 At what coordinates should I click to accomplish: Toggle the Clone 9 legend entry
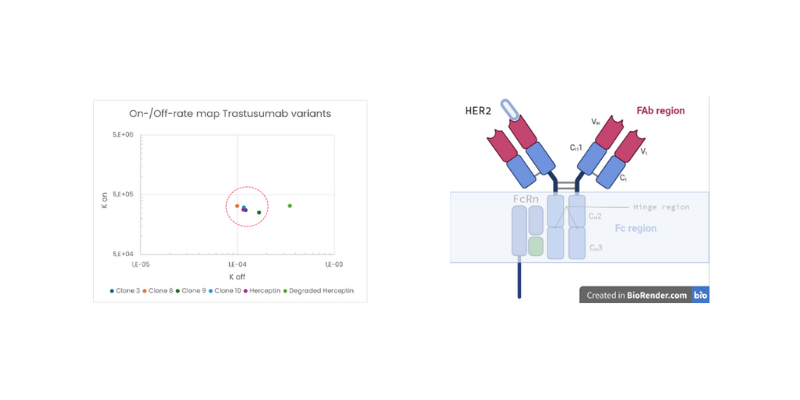pyautogui.click(x=192, y=291)
